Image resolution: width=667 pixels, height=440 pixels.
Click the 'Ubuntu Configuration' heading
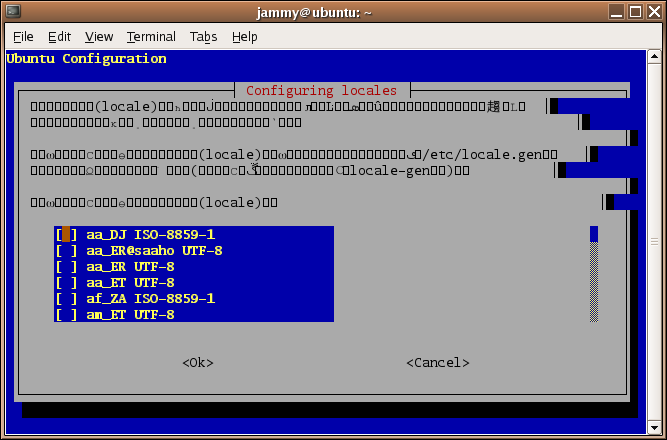pyautogui.click(x=86, y=59)
